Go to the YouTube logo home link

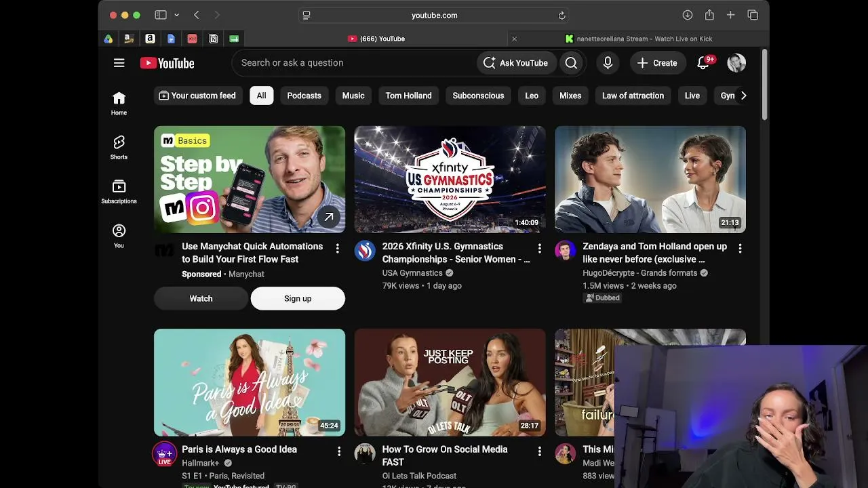[167, 63]
